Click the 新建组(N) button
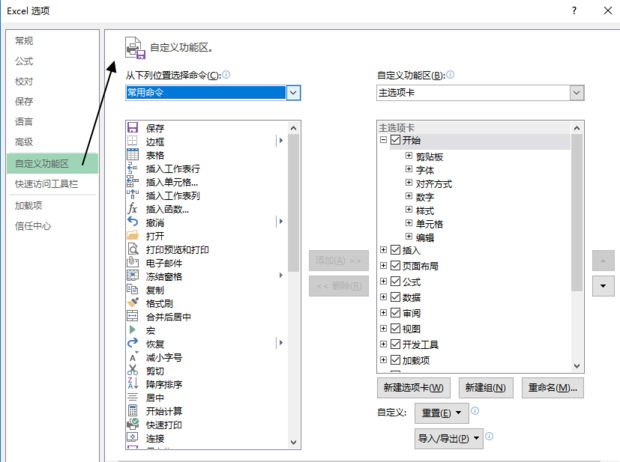 click(486, 388)
